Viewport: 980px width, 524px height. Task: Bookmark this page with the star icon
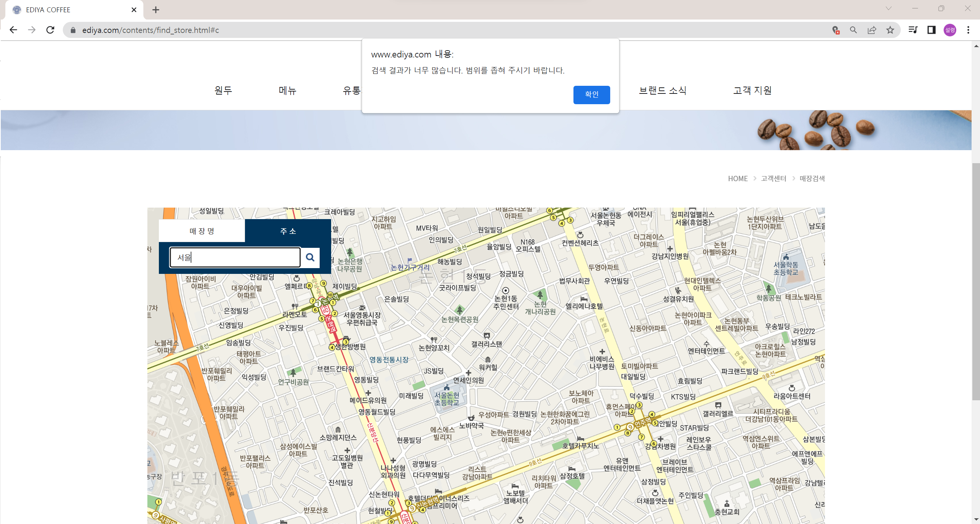coord(890,30)
